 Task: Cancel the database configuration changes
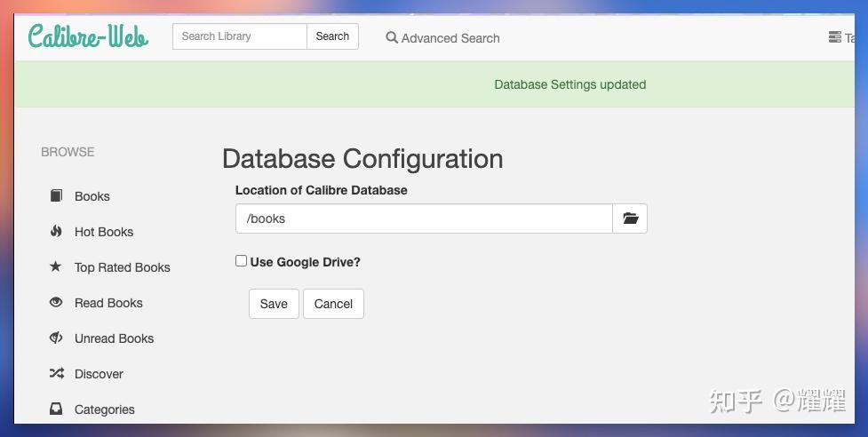(333, 304)
